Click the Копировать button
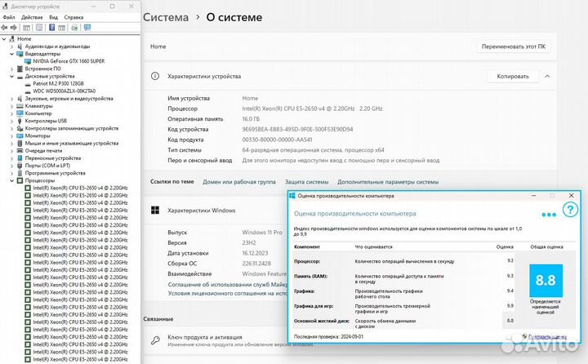 pos(513,76)
